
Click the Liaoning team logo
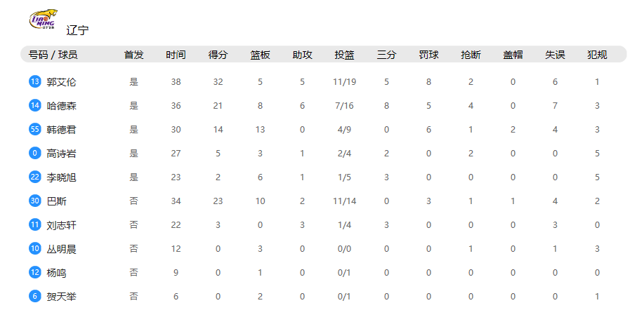[43, 19]
